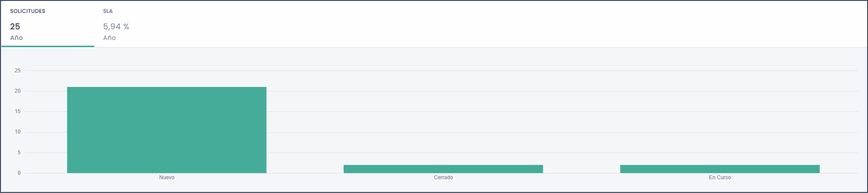The width and height of the screenshot is (868, 193).
Task: Click the 25 requests count value
Action: [x=15, y=27]
